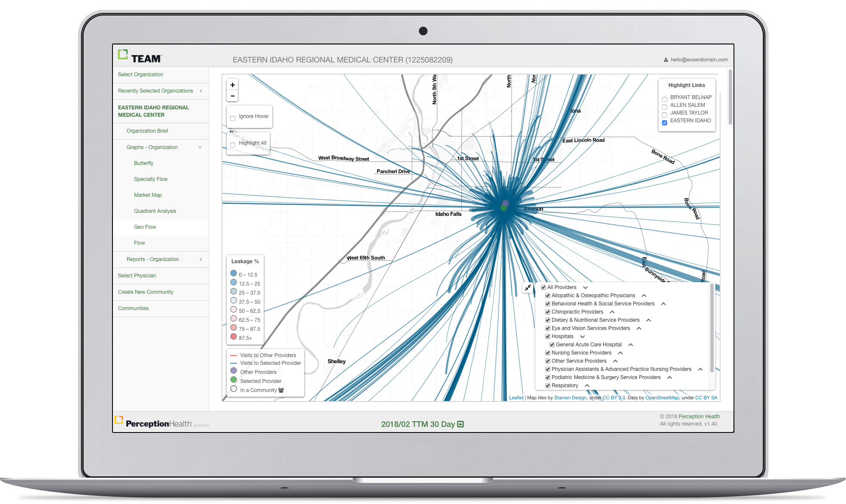Uncheck Chiropractic Providers checkbox
846x504 pixels.
click(548, 312)
